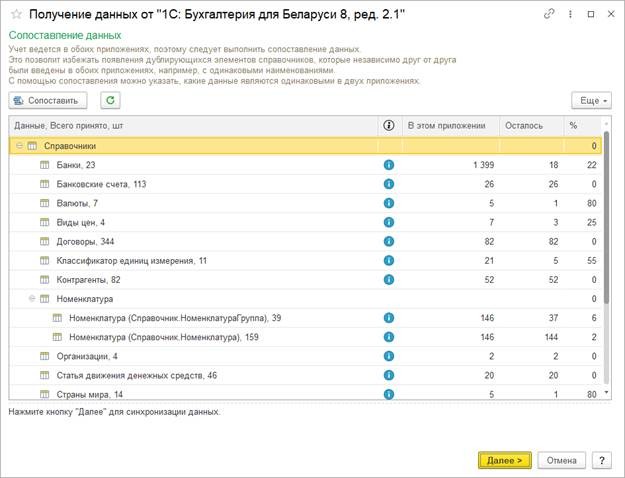Click value 1 399 in Банки row

click(483, 165)
